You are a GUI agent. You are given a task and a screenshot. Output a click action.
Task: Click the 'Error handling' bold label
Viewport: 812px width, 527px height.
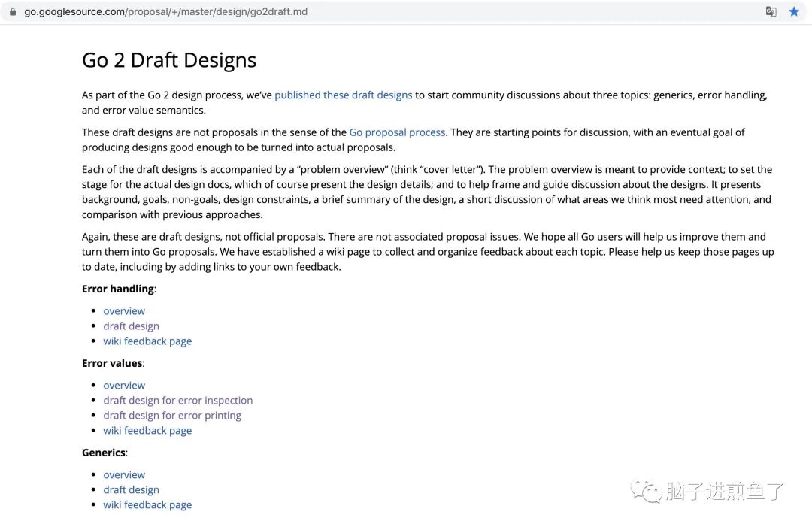[118, 289]
